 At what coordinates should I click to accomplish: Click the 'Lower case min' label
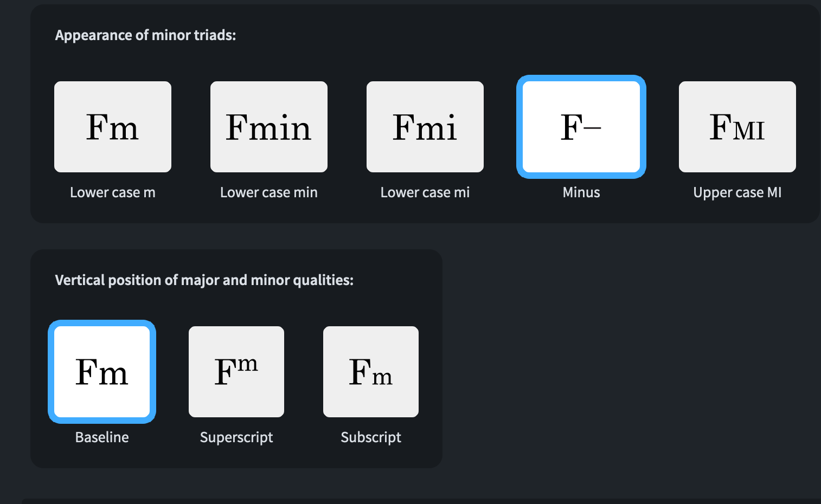pos(269,192)
